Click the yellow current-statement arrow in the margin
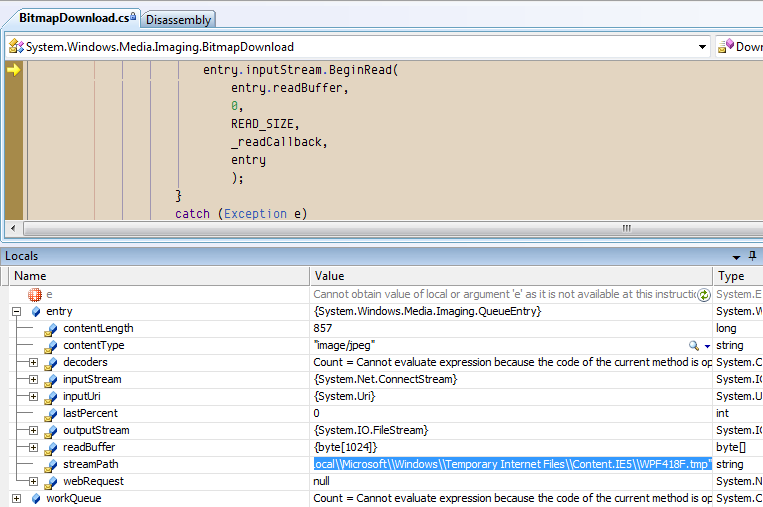 click(13, 70)
